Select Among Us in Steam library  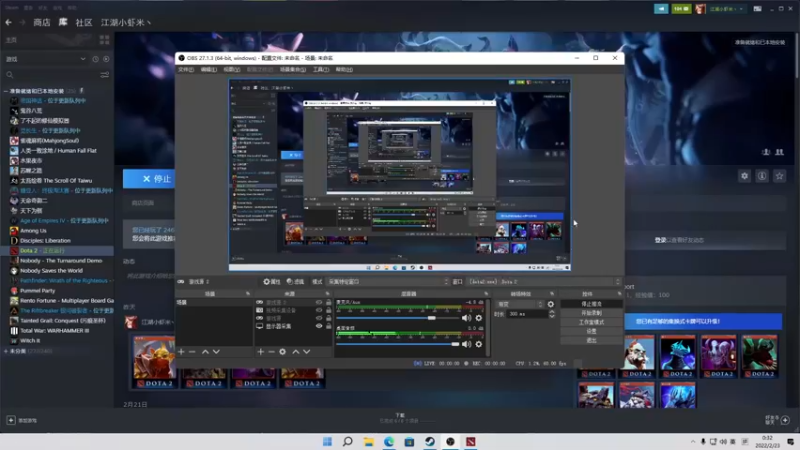click(33, 231)
